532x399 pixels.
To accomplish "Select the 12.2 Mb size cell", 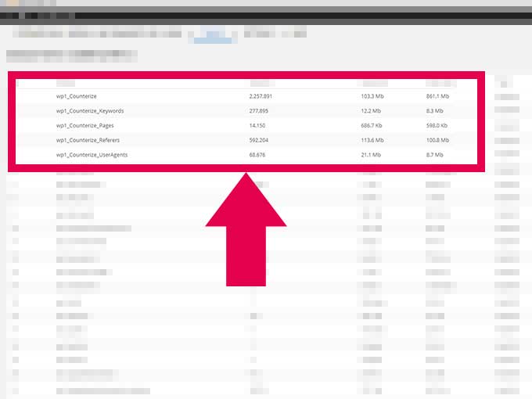I will pyautogui.click(x=370, y=111).
